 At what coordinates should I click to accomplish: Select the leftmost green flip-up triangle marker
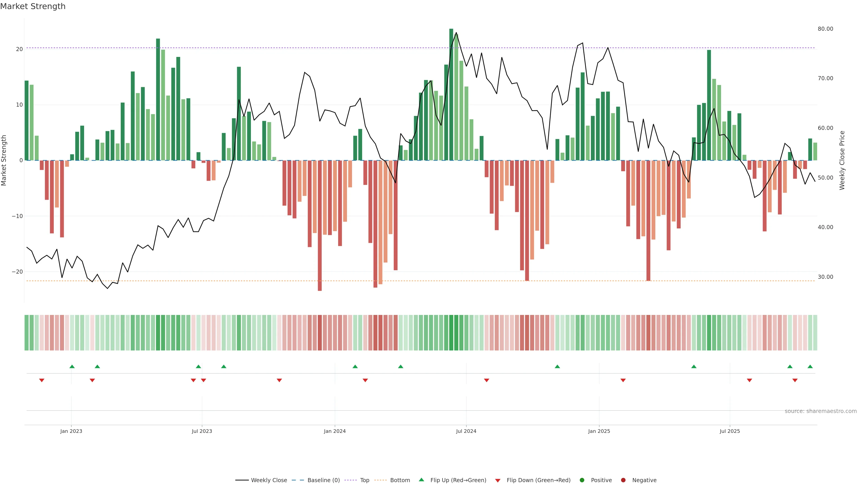coord(72,366)
